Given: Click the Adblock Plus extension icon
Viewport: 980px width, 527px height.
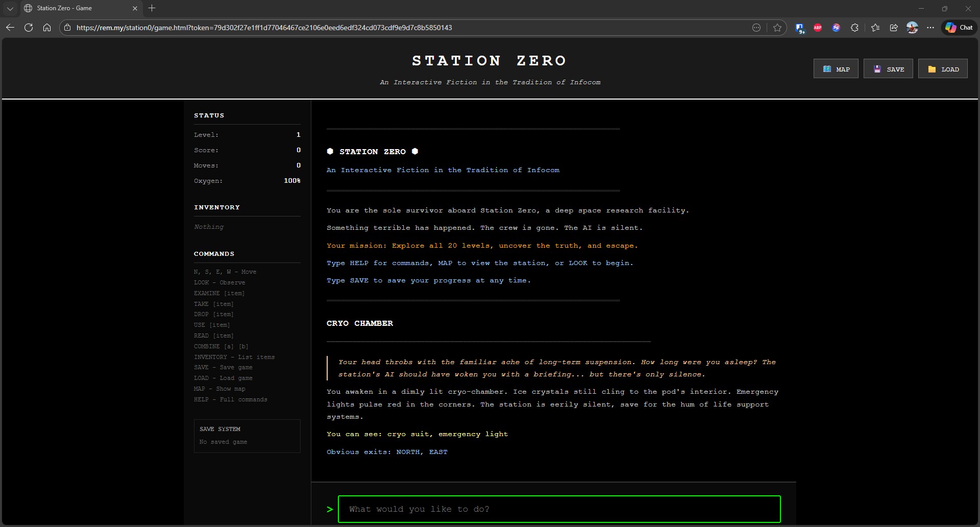Looking at the screenshot, I should [x=818, y=28].
